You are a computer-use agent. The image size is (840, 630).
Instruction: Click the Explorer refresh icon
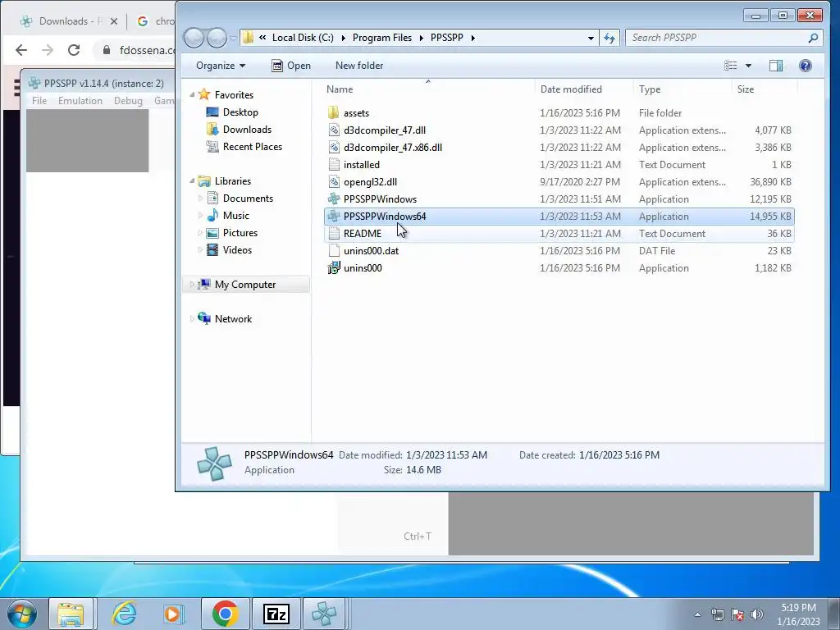609,38
